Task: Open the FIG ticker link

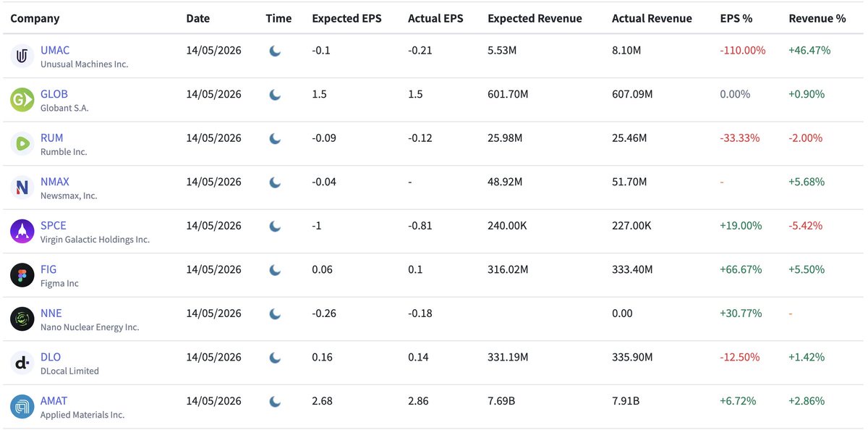Action: [x=48, y=269]
